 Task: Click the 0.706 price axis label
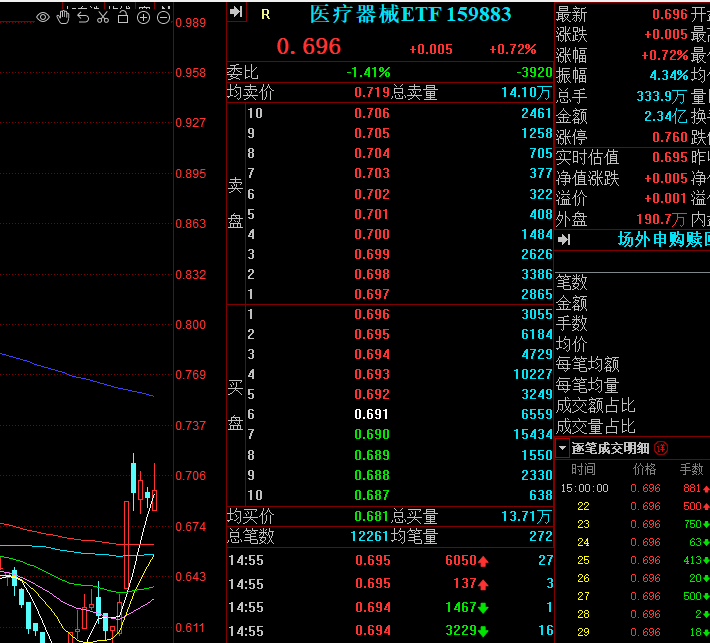click(191, 475)
